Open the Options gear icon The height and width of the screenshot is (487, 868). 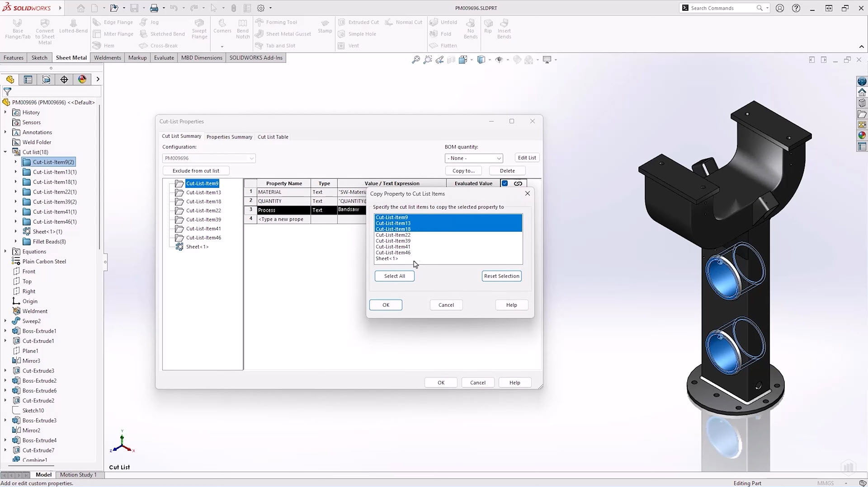coord(261,8)
